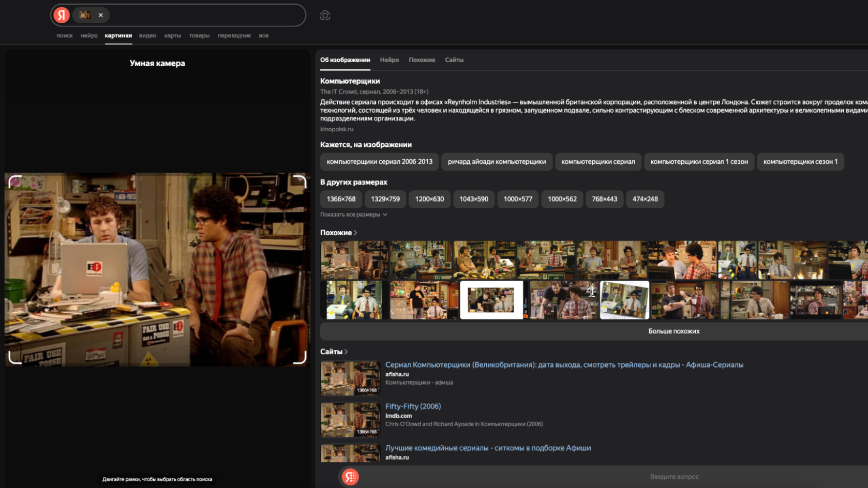Click the Введите вопрос input field

click(674, 477)
